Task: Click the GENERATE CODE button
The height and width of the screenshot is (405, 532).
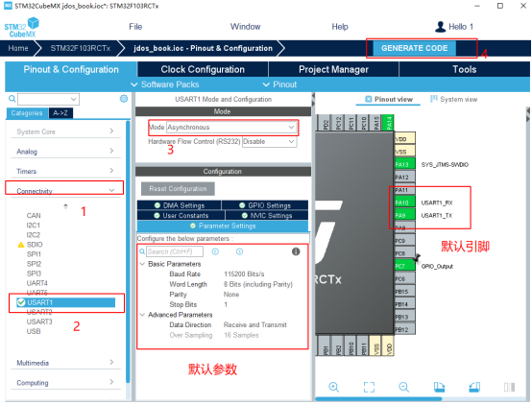Action: tap(414, 48)
